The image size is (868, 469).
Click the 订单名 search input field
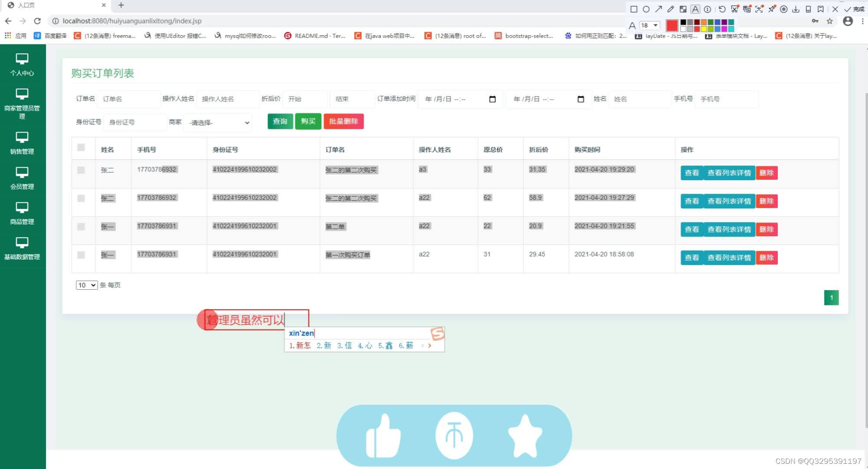[128, 99]
